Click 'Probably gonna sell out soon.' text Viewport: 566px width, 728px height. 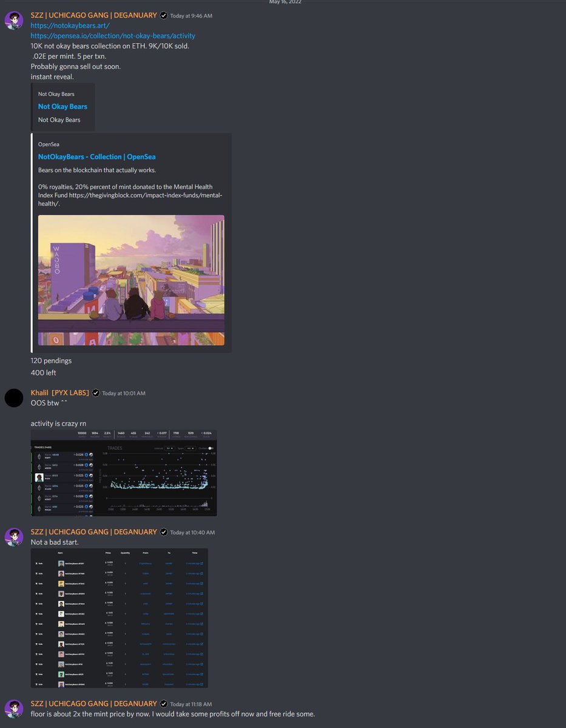[x=76, y=66]
